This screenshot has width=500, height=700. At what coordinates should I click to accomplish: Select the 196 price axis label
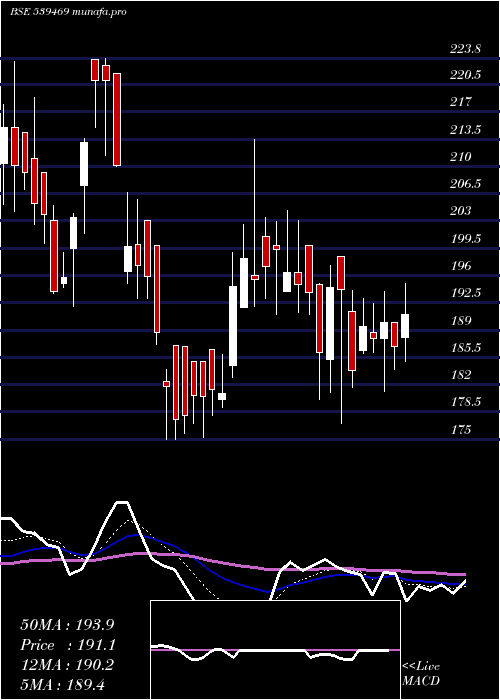coord(460,266)
